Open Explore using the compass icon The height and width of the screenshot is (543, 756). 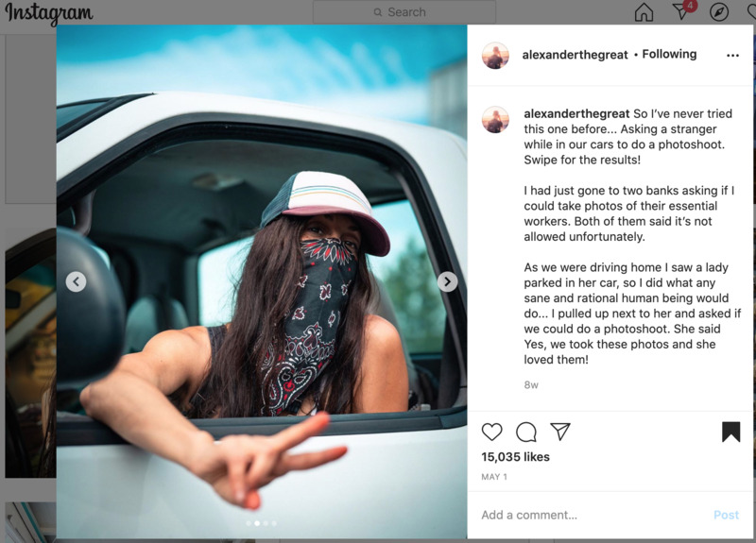(719, 12)
